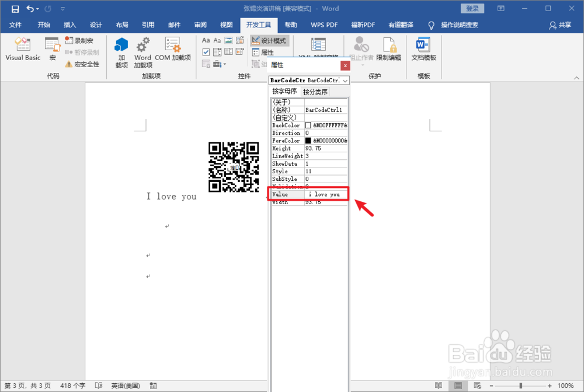The height and width of the screenshot is (392, 584).
Task: Open COM 加载项 dialog
Action: [173, 49]
